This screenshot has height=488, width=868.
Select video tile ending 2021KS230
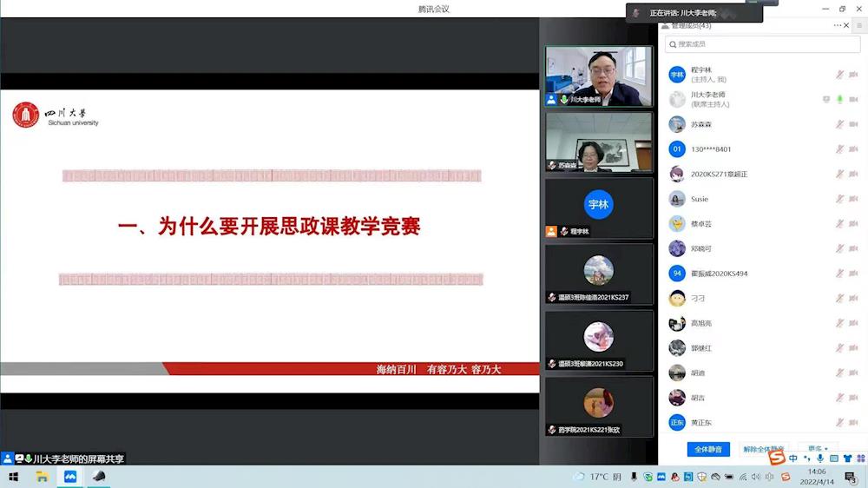pyautogui.click(x=598, y=340)
